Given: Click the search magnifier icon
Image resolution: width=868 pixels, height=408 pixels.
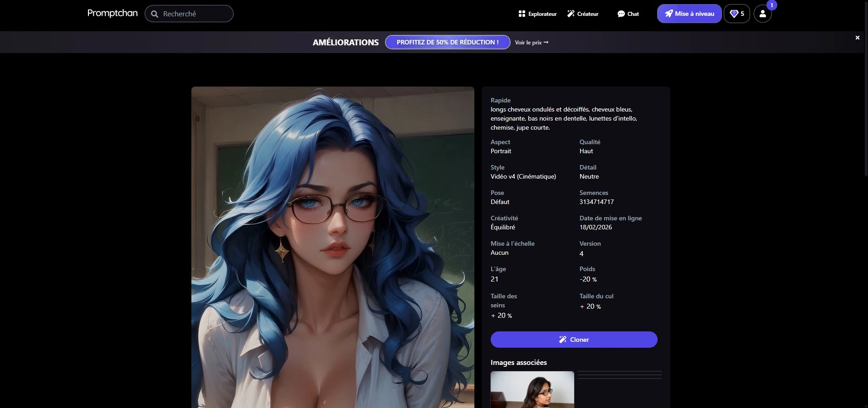Looking at the screenshot, I should (154, 13).
